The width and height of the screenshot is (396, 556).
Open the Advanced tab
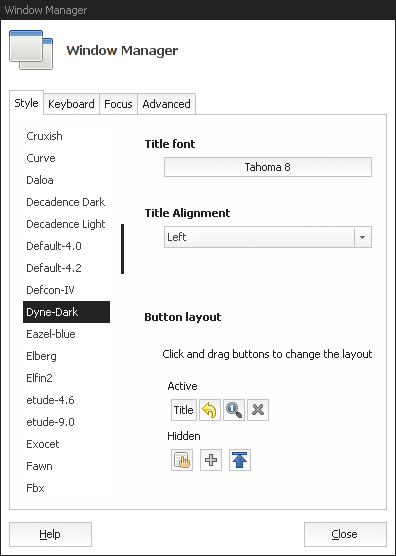click(x=166, y=104)
